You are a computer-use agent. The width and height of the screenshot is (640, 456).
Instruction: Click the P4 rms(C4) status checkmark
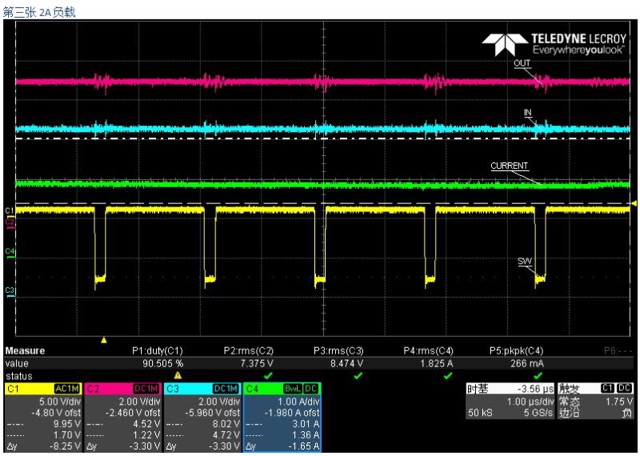pos(448,375)
